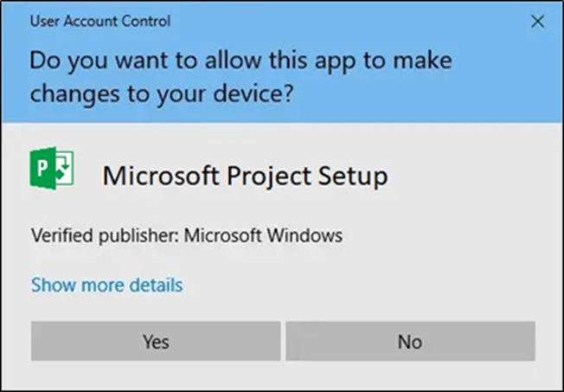Select the "Microsoft Project Setup" app name

coord(245,176)
